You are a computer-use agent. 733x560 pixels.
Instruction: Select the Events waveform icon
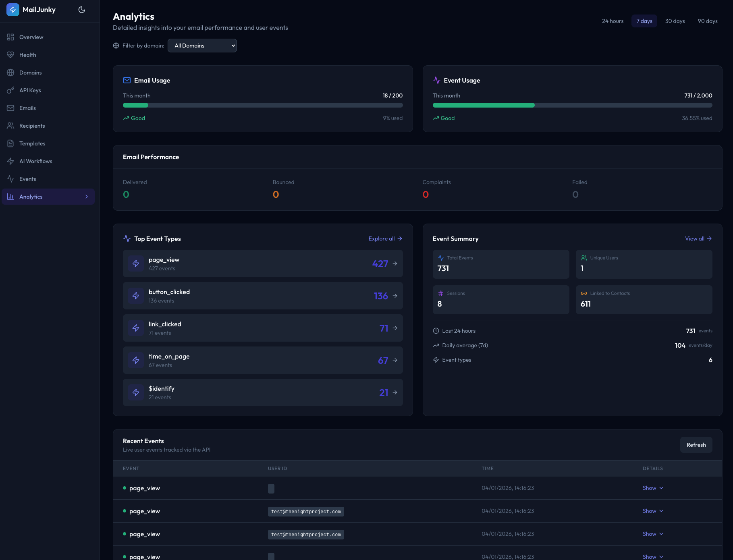[x=11, y=179]
